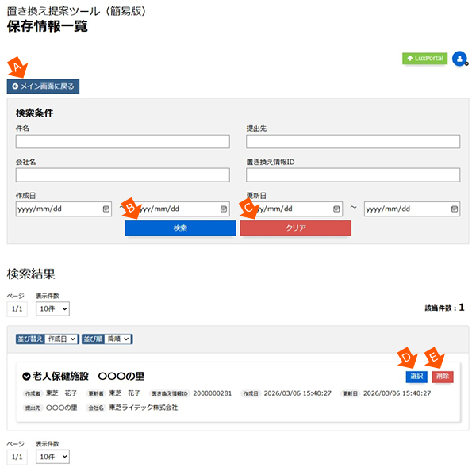Open calendar picker for 更新日 end date
Viewport: 476px width, 471px height.
point(455,209)
